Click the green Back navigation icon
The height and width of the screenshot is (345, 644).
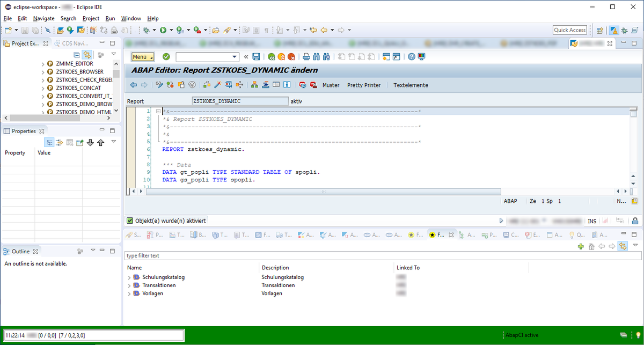pyautogui.click(x=272, y=57)
